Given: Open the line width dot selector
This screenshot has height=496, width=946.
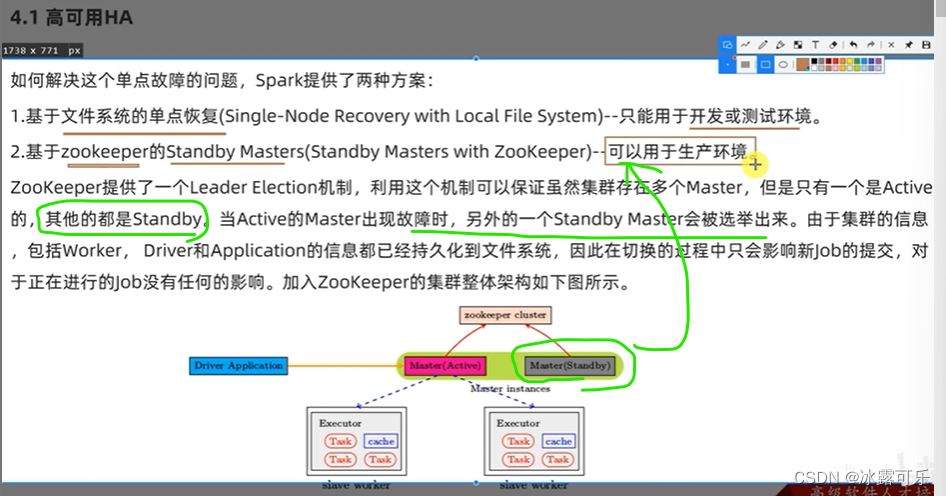Looking at the screenshot, I should [x=728, y=65].
